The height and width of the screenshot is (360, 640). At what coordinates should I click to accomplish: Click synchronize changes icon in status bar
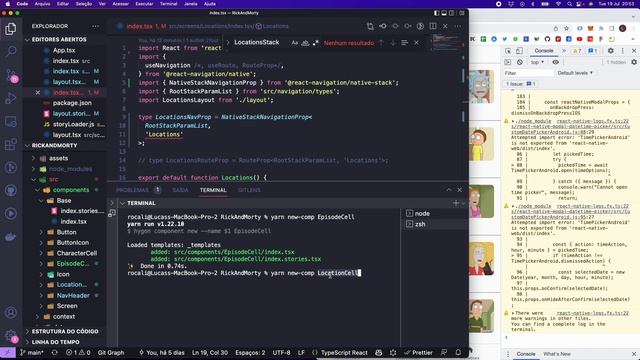[x=54, y=353]
